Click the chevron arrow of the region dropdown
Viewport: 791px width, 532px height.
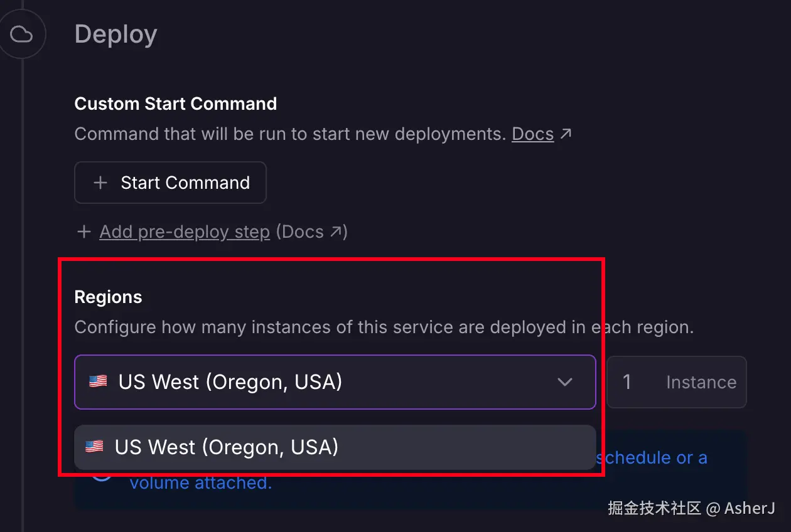565,382
